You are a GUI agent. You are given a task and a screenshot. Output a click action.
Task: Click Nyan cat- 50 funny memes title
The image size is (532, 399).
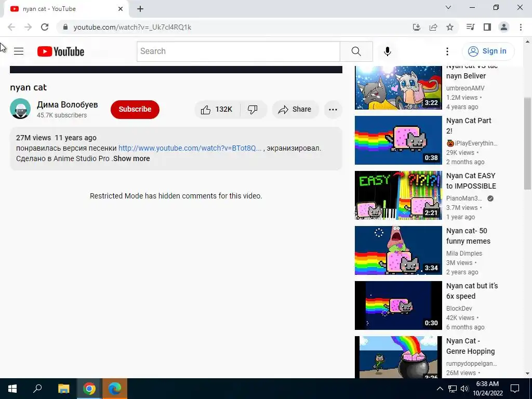point(468,236)
